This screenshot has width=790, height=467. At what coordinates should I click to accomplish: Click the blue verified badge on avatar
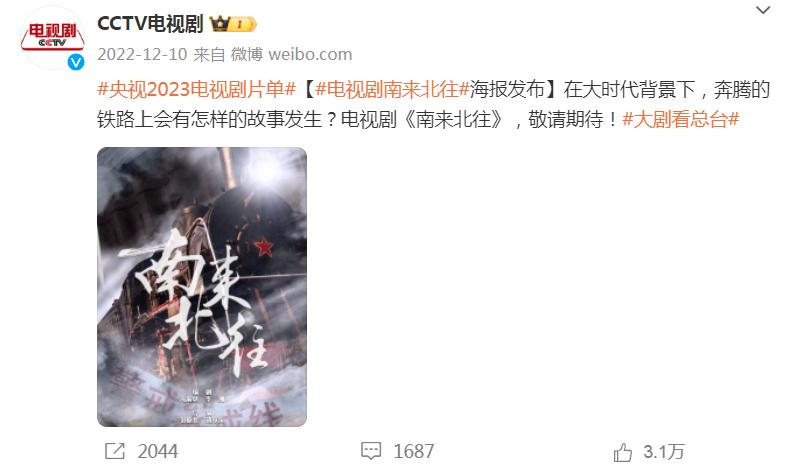tap(76, 62)
